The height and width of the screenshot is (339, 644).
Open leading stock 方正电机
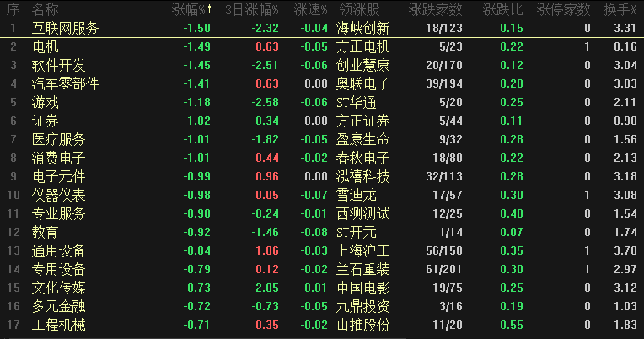coord(362,46)
